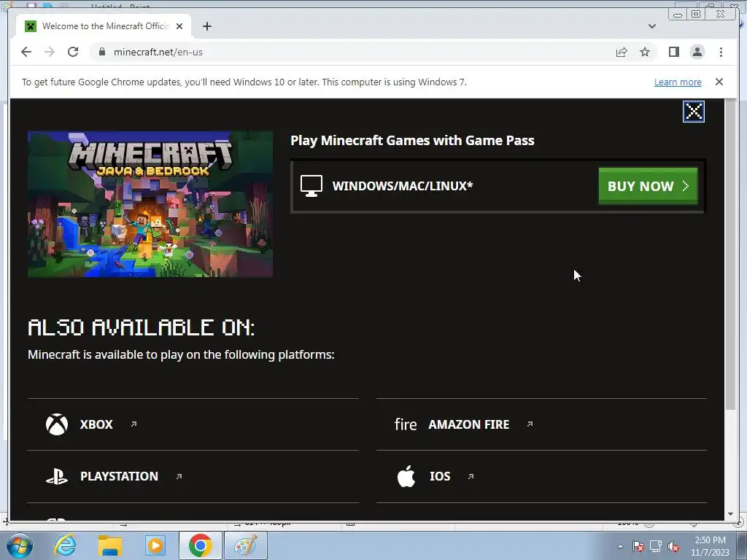
Task: Click the PlayStation logo icon
Action: 57,476
